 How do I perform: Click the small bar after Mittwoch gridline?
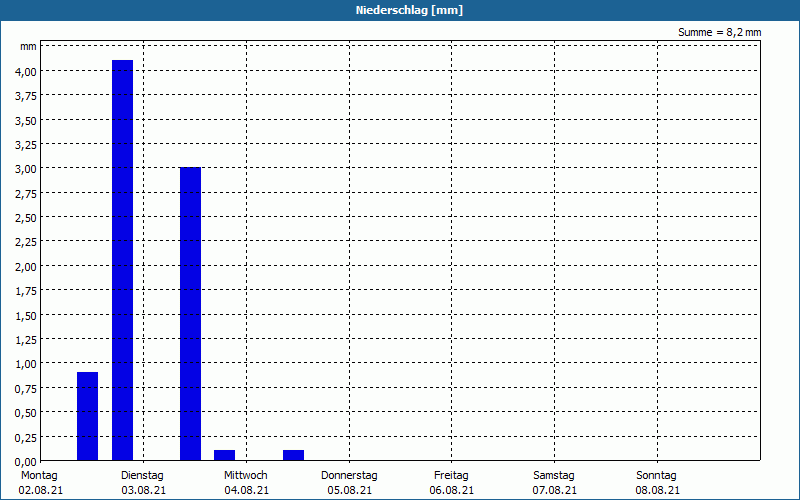tap(293, 455)
